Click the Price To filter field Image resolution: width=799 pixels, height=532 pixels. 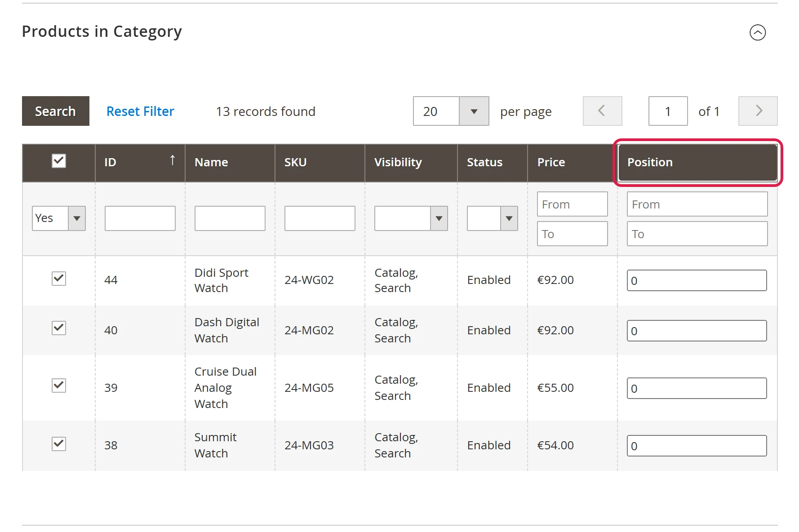coord(573,234)
